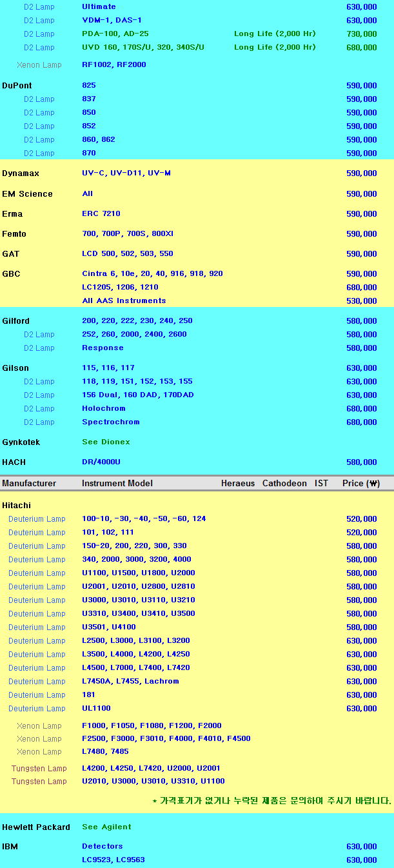Select HACH DR/4000U model
The image size is (394, 868).
101,462
